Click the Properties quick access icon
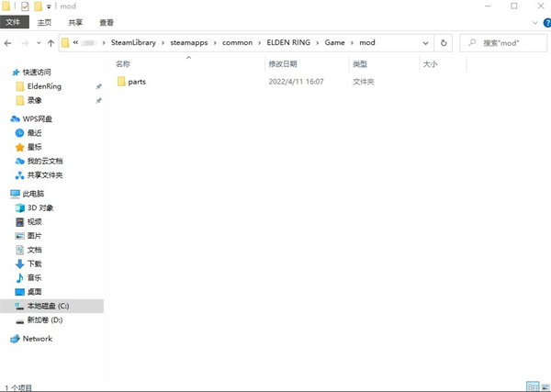Screen dimensions: 551x392 25,6
